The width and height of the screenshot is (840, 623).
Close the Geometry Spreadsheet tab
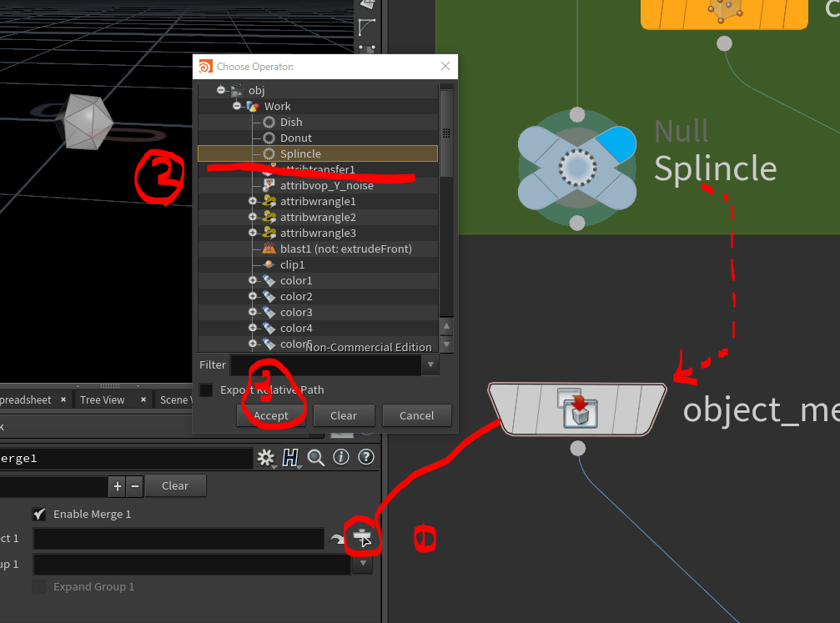pos(63,399)
